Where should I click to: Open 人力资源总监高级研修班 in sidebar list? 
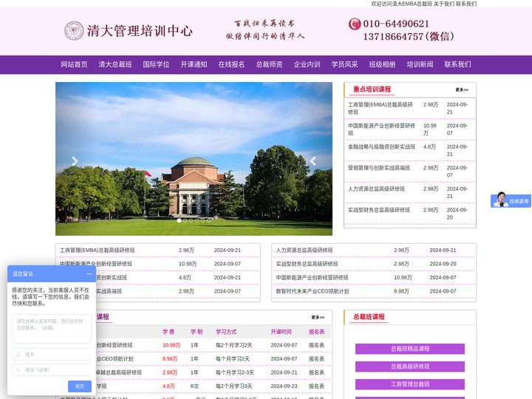376,189
